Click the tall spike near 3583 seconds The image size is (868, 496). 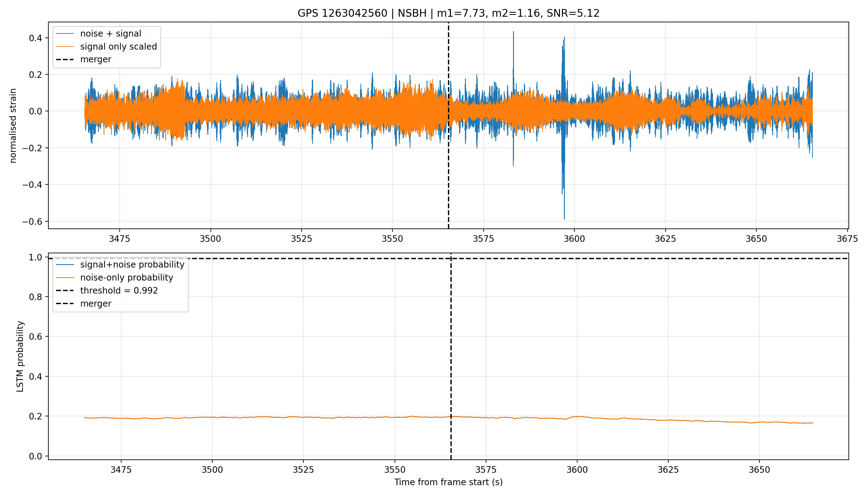513,99
